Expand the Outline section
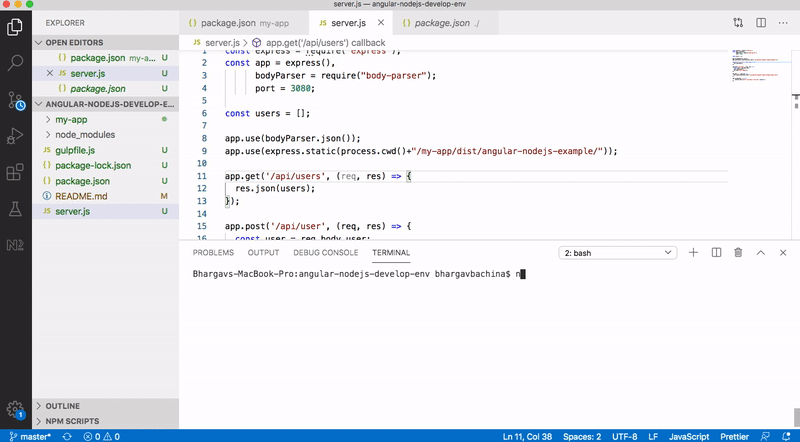The width and height of the screenshot is (800, 442). coord(106,406)
